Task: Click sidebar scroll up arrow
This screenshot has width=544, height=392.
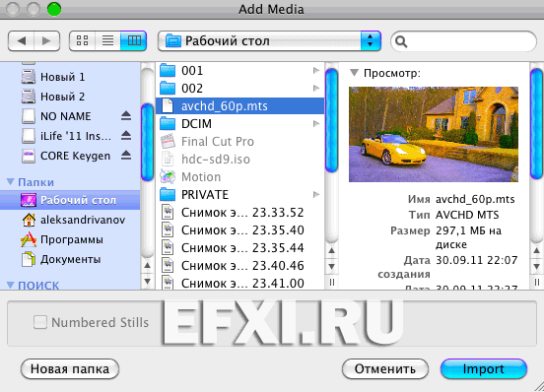Action: pyautogui.click(x=148, y=266)
